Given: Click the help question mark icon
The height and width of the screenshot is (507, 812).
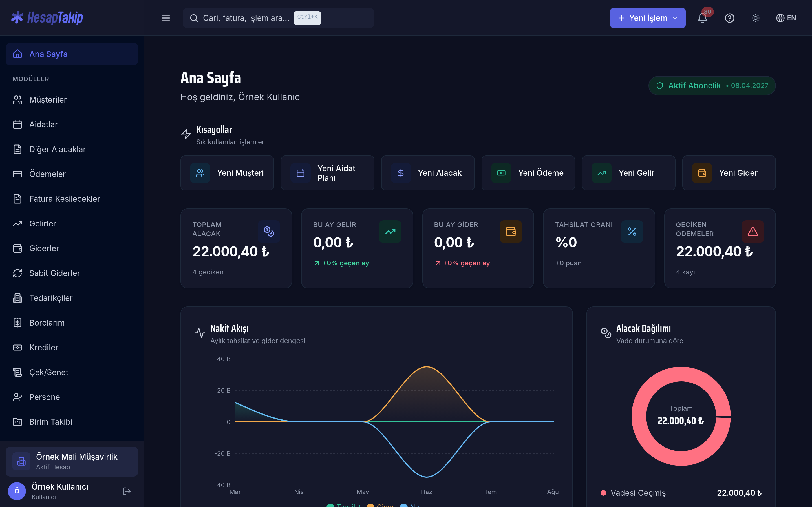Looking at the screenshot, I should pos(729,18).
